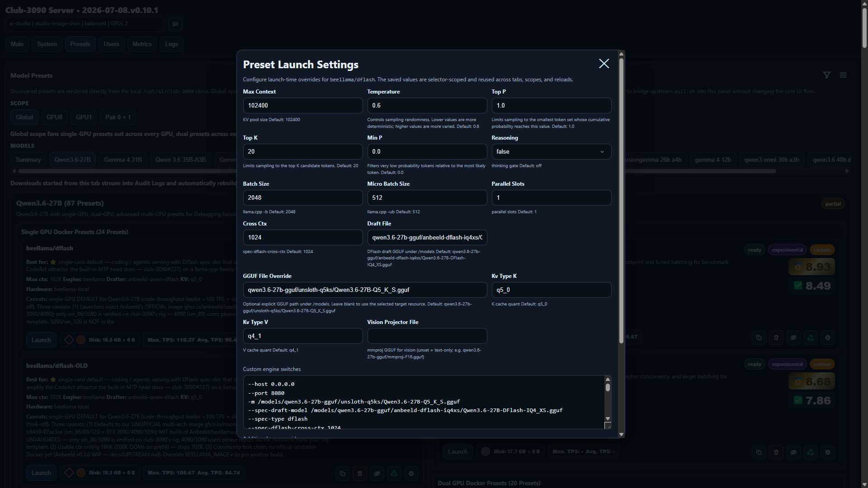
Task: Click the recycle icon in the 8.68 score card
Action: [811, 452]
